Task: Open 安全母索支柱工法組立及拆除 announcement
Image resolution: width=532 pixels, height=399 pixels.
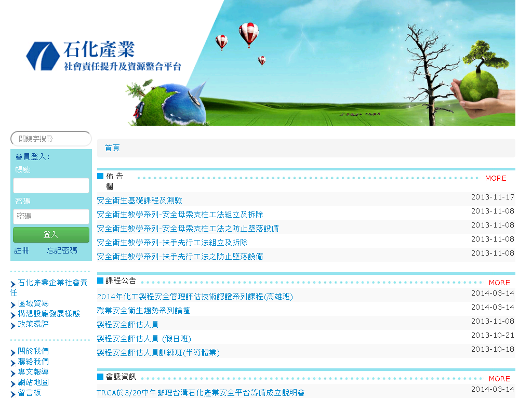Action: pos(180,215)
